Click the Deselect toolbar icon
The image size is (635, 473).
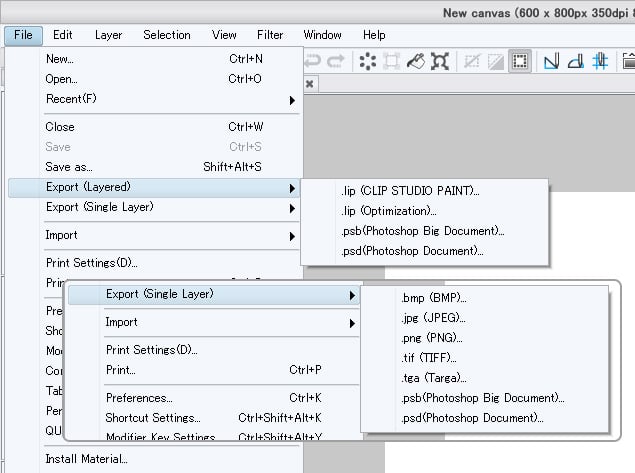(471, 62)
